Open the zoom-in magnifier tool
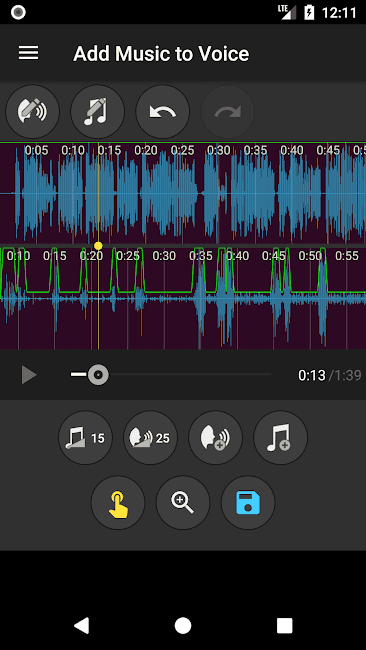This screenshot has height=650, width=366. (183, 502)
